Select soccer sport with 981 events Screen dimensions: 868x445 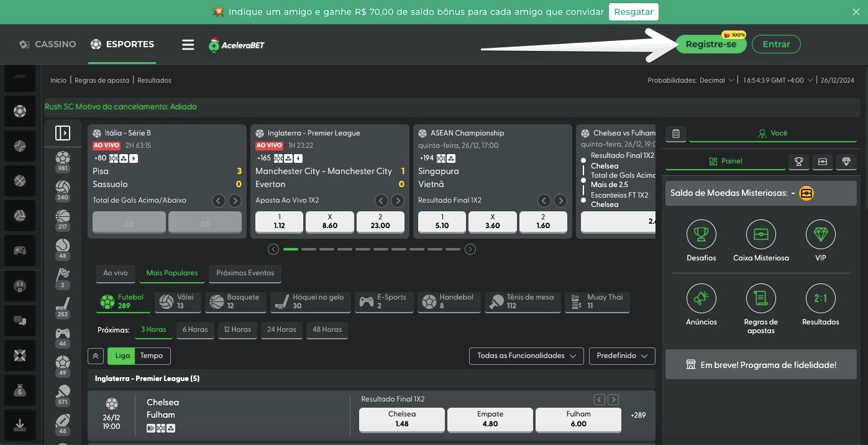tap(62, 162)
